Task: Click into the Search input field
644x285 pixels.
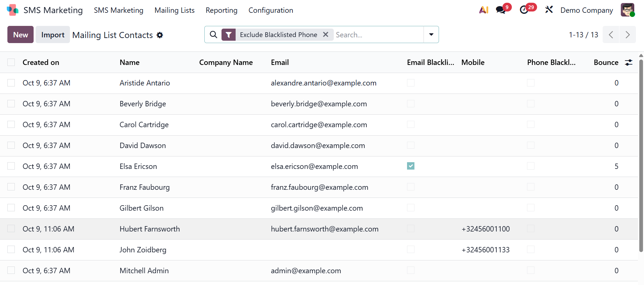Action: 378,35
